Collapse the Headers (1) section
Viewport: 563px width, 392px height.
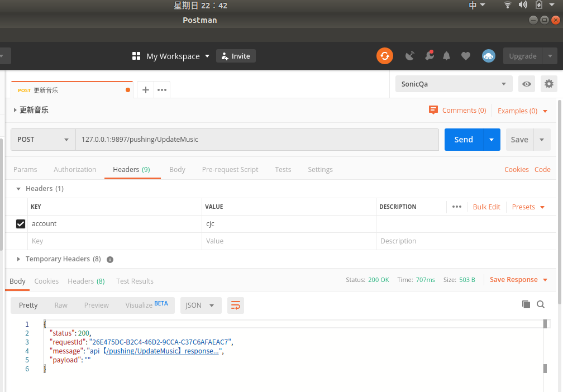point(18,189)
